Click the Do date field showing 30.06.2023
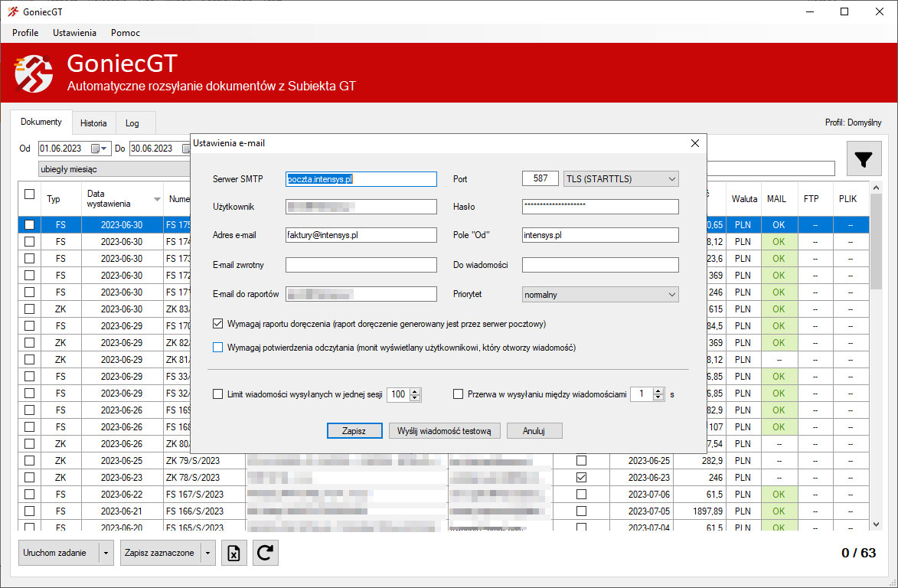 point(160,149)
